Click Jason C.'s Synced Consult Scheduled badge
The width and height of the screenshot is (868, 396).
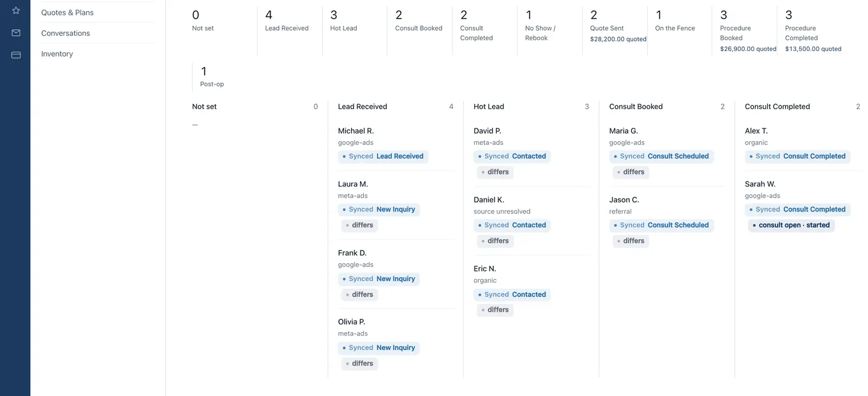point(661,225)
